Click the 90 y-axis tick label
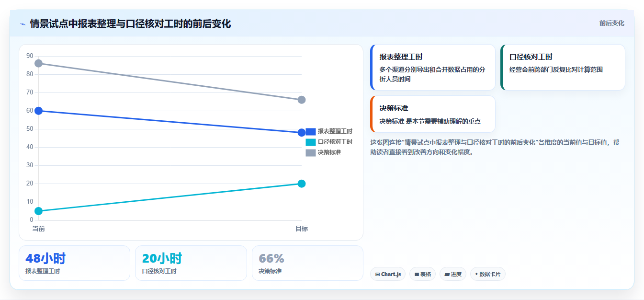This screenshot has height=300, width=644. [x=30, y=56]
